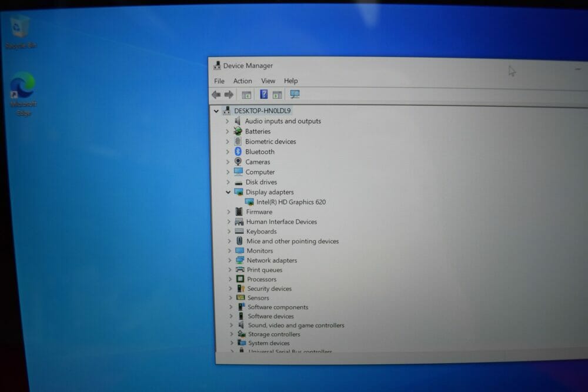Click the icon beside Sensors
The image size is (588, 392).
pyautogui.click(x=240, y=297)
